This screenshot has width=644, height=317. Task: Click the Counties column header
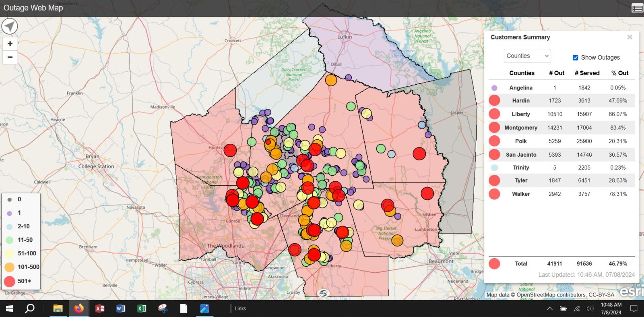[x=522, y=73]
